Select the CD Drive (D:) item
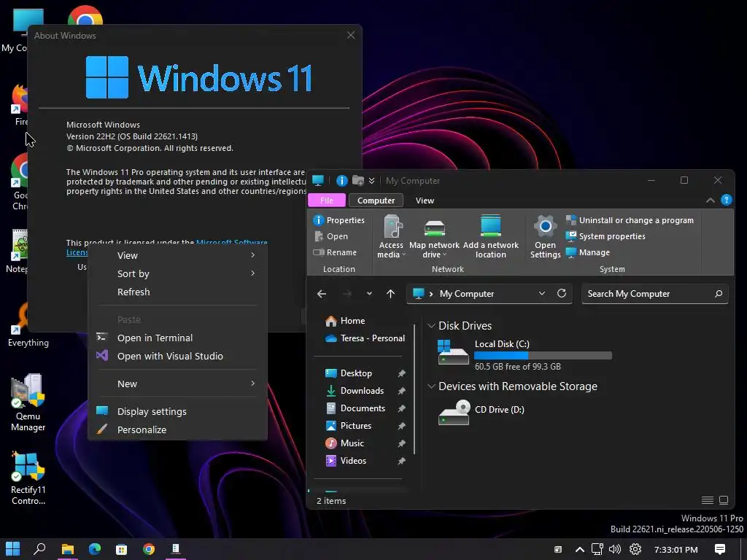The width and height of the screenshot is (747, 560). tap(481, 412)
